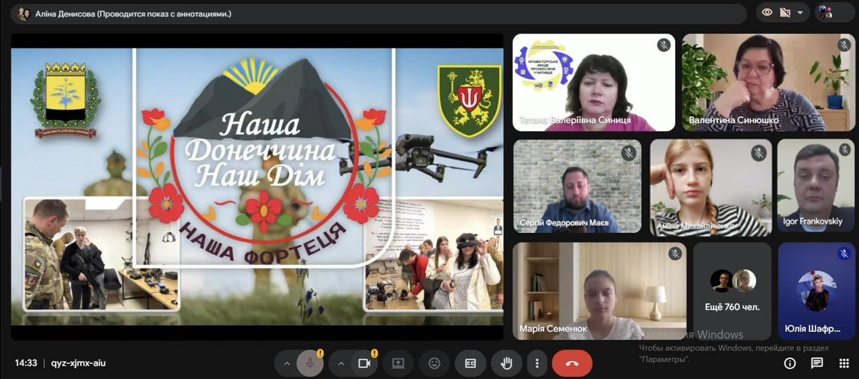Screen dimensions: 859x379
Task: Click the 'Юлія Шафр...' name label
Action: click(x=812, y=329)
